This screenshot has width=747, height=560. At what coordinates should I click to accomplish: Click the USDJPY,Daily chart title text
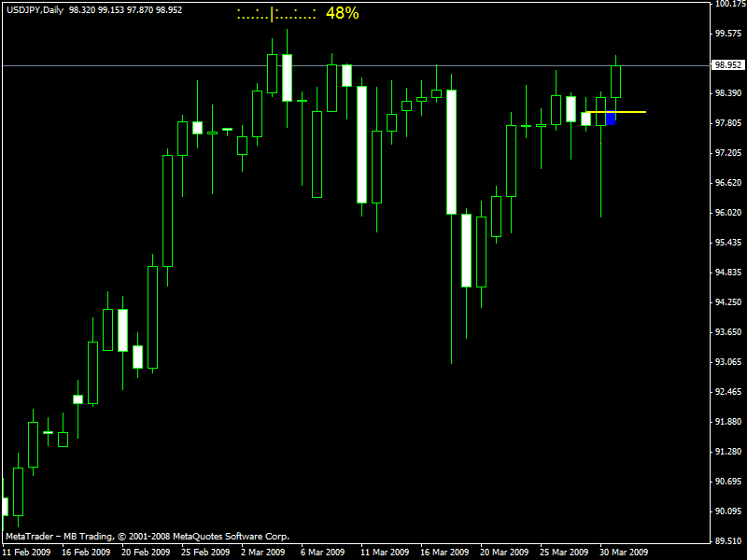pos(35,10)
